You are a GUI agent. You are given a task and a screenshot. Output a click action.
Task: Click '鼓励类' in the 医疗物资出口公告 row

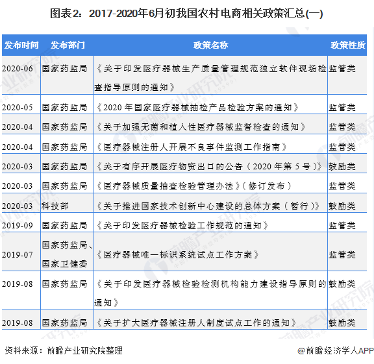(x=342, y=166)
